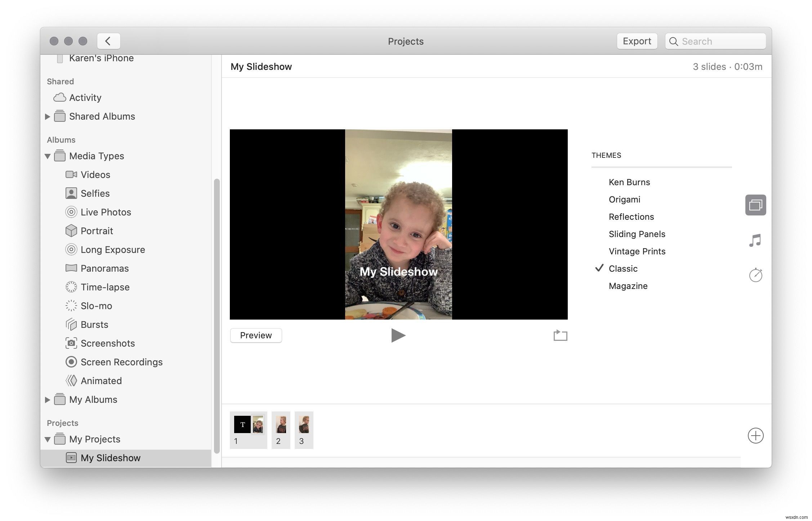The height and width of the screenshot is (521, 812).
Task: Select the Vintage Prints theme
Action: click(637, 251)
